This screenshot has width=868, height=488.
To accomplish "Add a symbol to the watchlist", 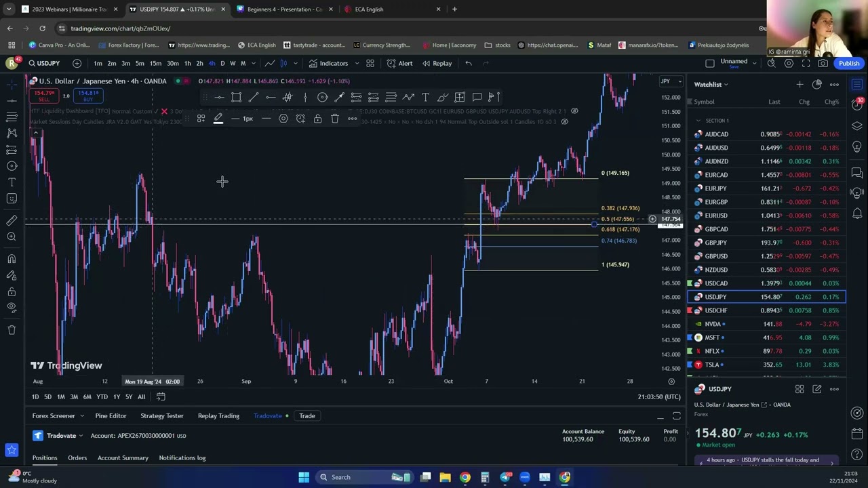I will pyautogui.click(x=800, y=85).
